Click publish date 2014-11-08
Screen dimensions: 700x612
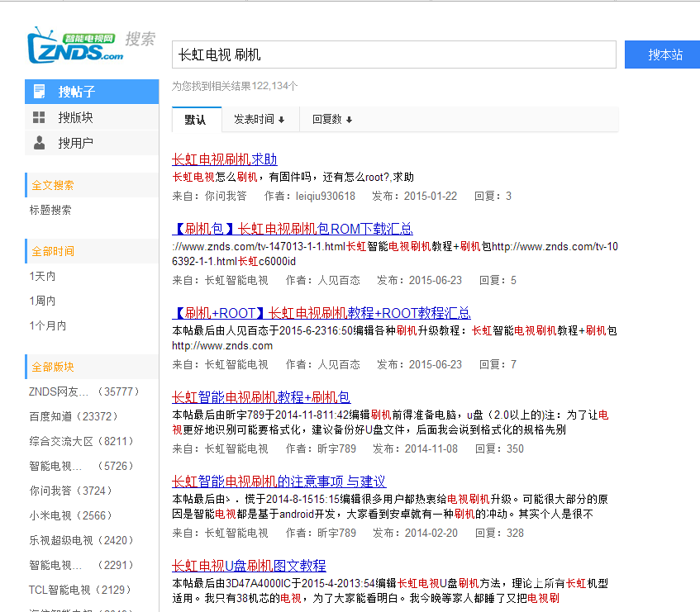click(431, 448)
